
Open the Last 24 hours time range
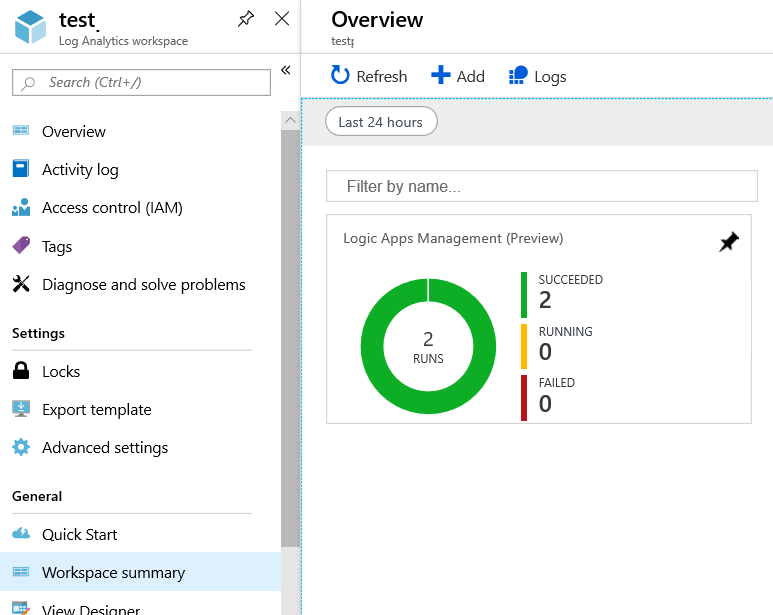pos(381,122)
